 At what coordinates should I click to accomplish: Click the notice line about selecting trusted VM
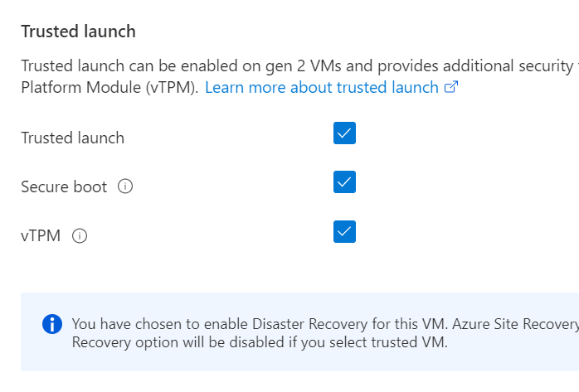pos(259,342)
